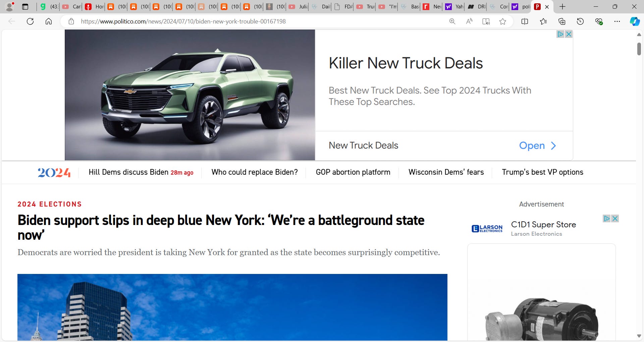Open the Favorites list icon
644x342 pixels.
[x=543, y=21]
